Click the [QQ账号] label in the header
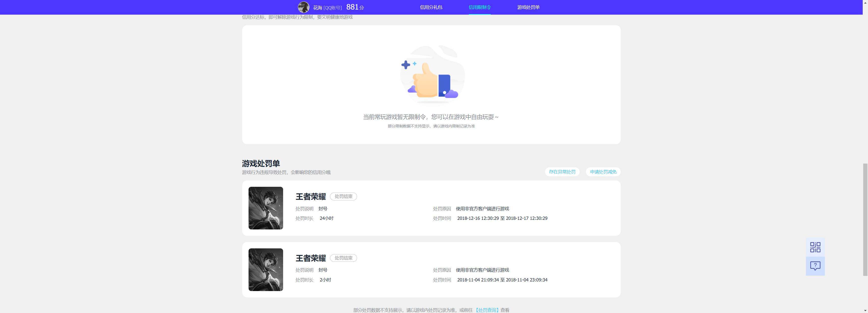The height and width of the screenshot is (313, 868). [333, 7]
